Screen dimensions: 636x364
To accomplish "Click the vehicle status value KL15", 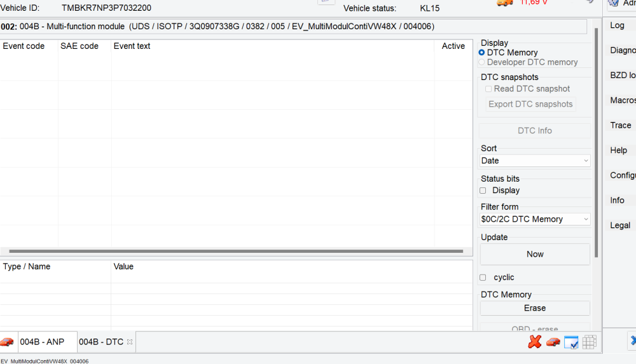I will coord(429,8).
